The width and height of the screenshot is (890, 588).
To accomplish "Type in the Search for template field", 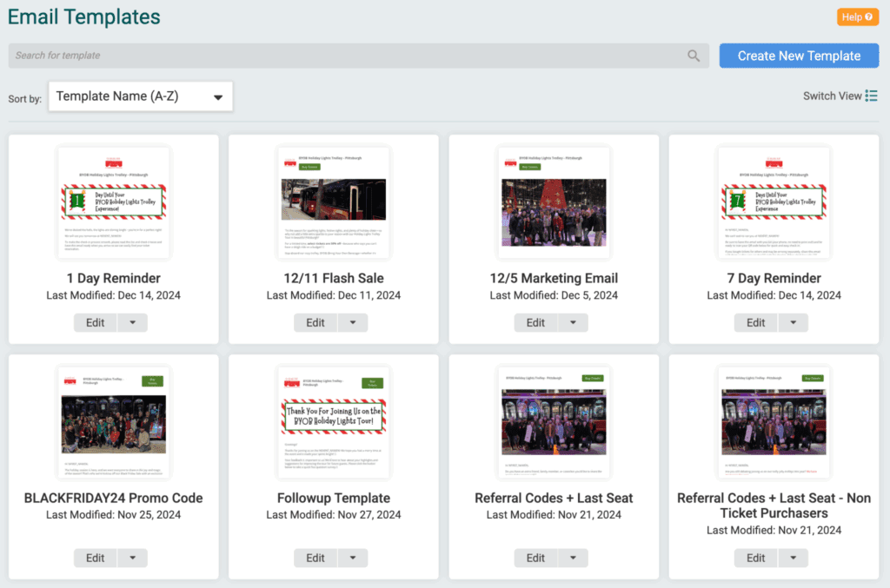I will 348,56.
